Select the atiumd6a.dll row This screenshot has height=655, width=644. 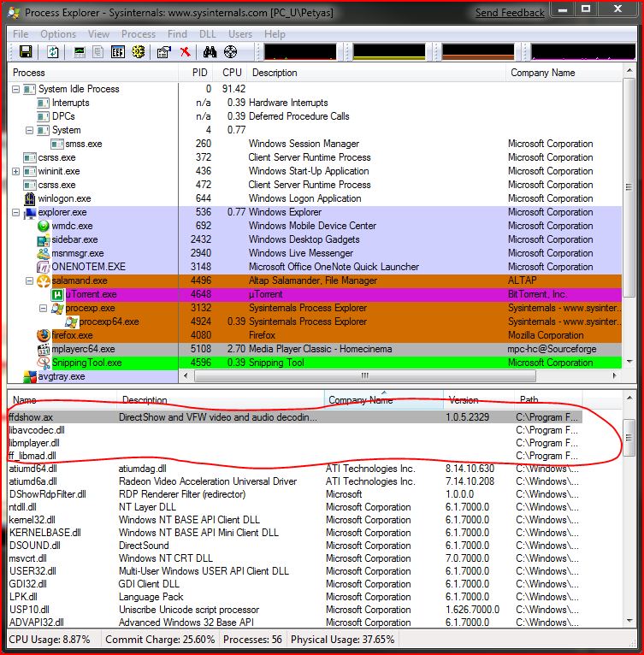(295, 481)
